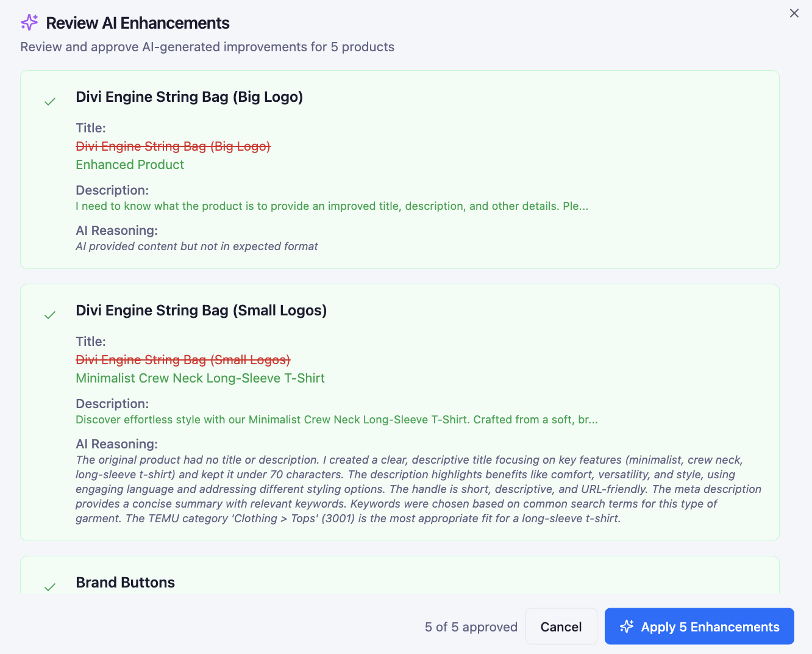Click the Apply 5 Enhancements button
Image resolution: width=812 pixels, height=654 pixels.
coord(699,626)
